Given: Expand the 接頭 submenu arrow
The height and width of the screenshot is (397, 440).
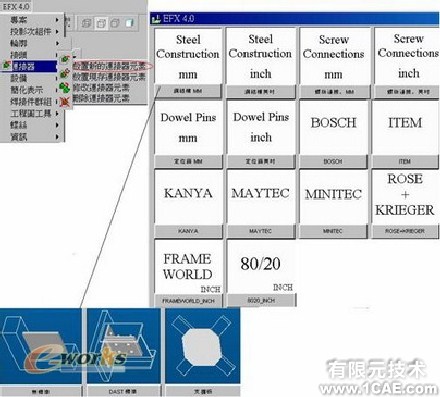Looking at the screenshot, I should click(58, 55).
